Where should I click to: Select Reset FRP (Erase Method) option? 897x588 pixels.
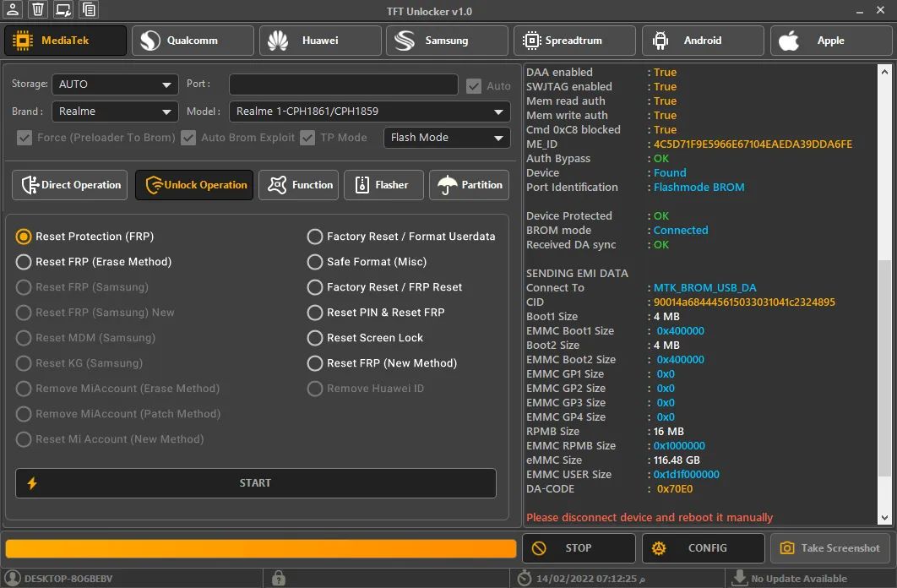24,262
